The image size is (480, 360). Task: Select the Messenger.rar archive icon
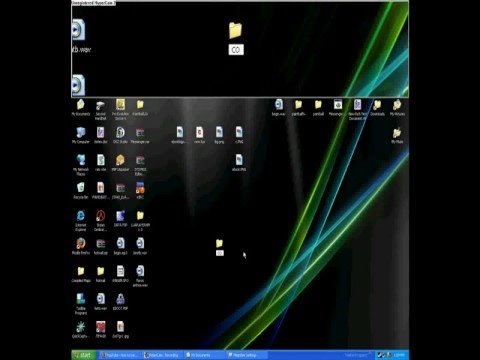(x=140, y=135)
